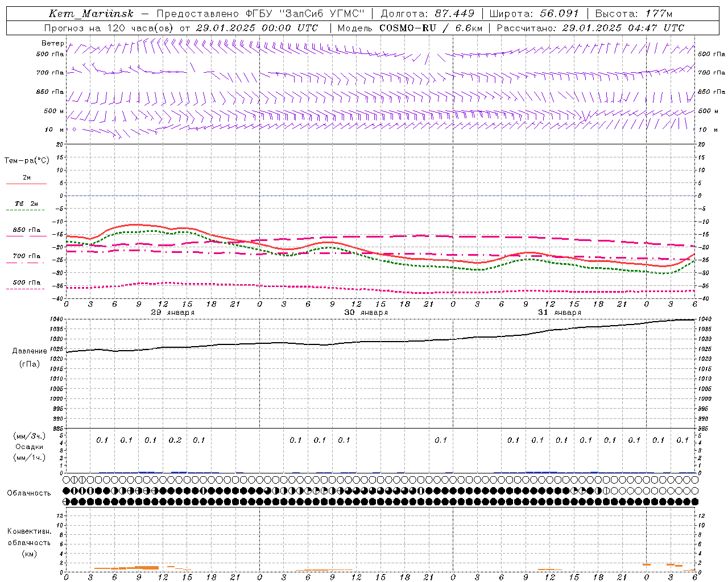Click the '500 м' wind level label on the left
This screenshot has height=582, width=728.
[x=54, y=111]
